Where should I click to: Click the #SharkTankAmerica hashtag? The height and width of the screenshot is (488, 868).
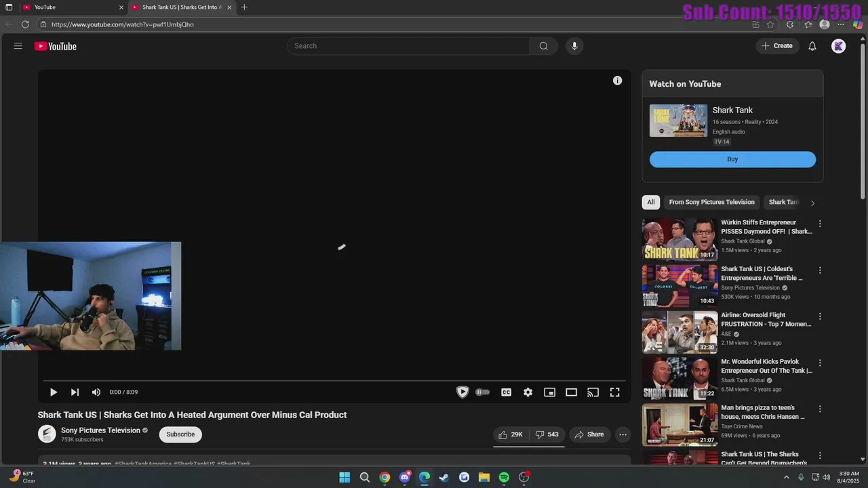point(143,464)
